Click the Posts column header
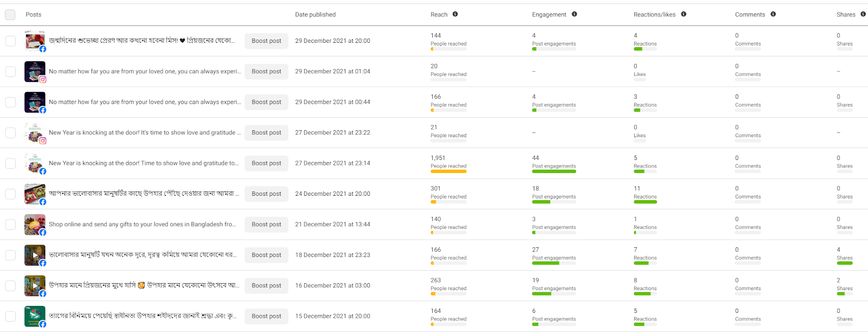 tap(34, 15)
